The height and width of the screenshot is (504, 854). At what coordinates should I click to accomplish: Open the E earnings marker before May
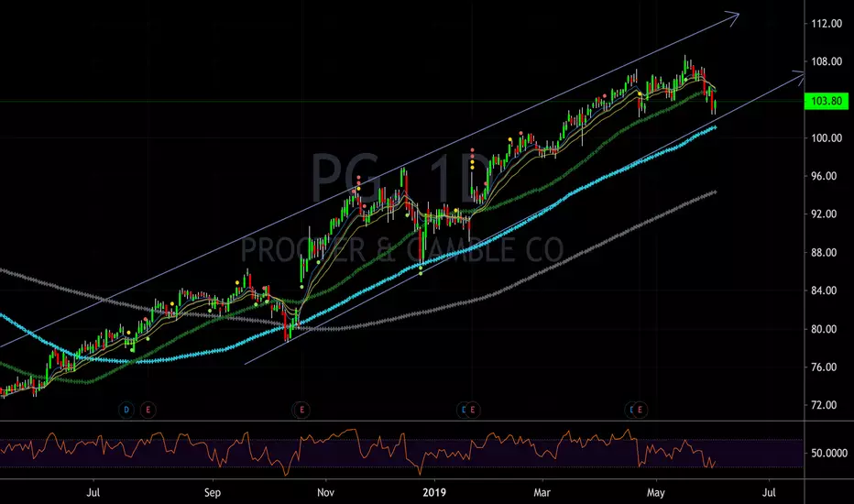tap(640, 410)
